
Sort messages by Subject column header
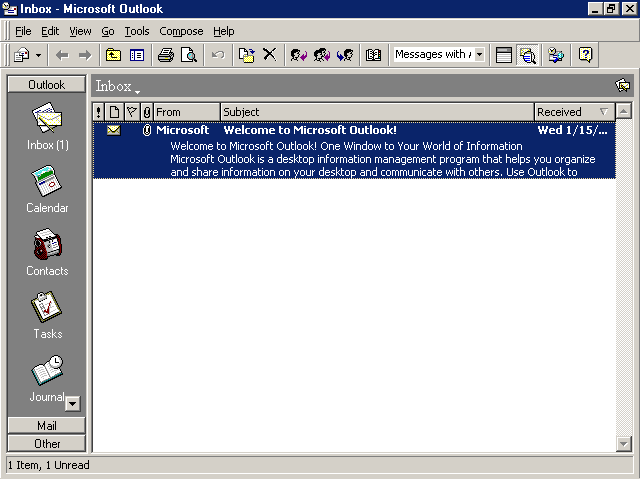click(x=377, y=112)
